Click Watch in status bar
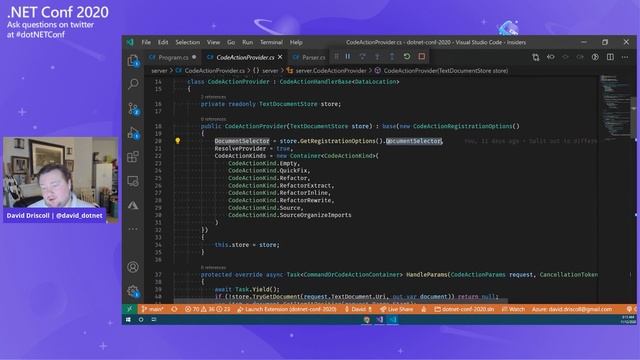 pyautogui.click(x=513, y=309)
